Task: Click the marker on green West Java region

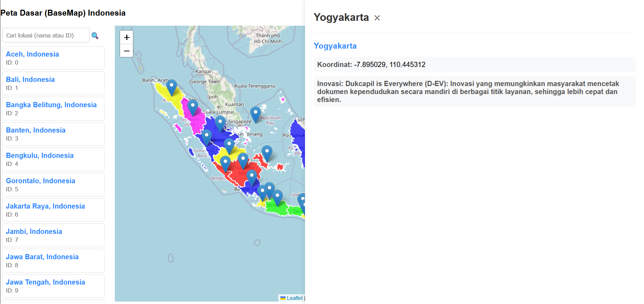Action: [277, 198]
